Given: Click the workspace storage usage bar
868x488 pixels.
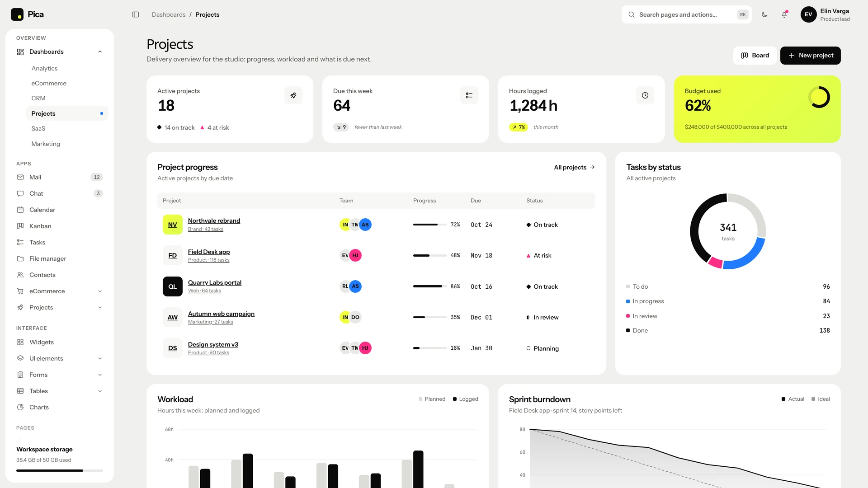Looking at the screenshot, I should [x=60, y=470].
